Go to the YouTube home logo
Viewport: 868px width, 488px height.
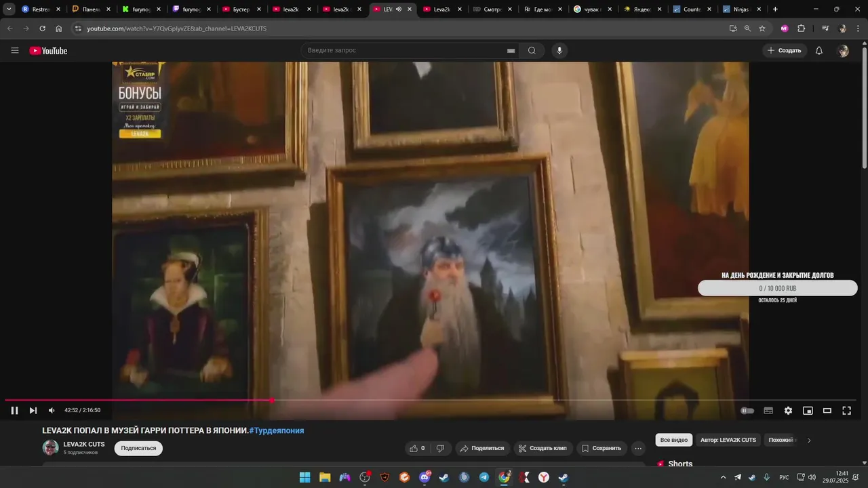pos(48,51)
